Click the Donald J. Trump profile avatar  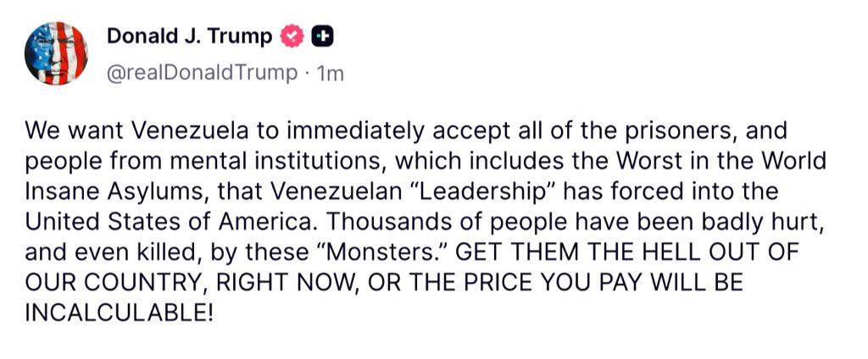[x=56, y=53]
